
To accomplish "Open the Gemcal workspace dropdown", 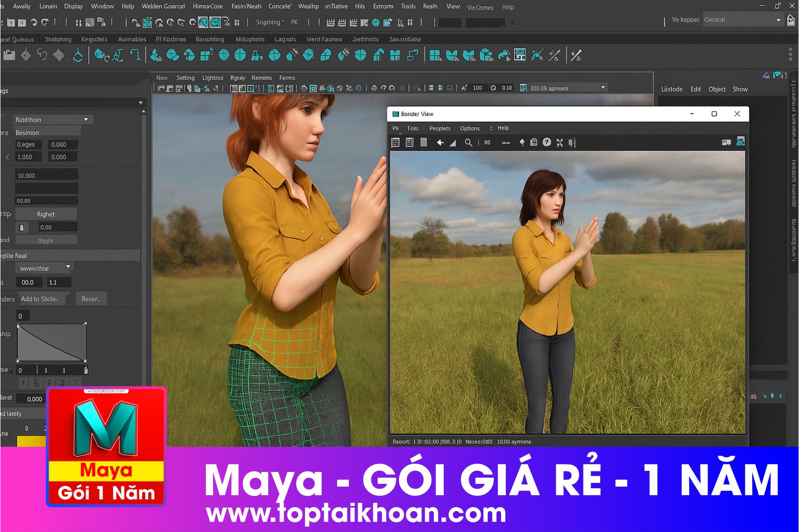I will coord(743,20).
